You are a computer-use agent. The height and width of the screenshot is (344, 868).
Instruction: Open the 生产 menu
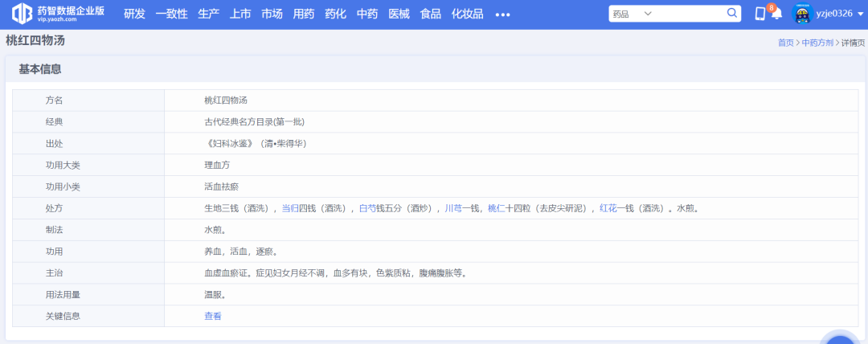(x=209, y=14)
